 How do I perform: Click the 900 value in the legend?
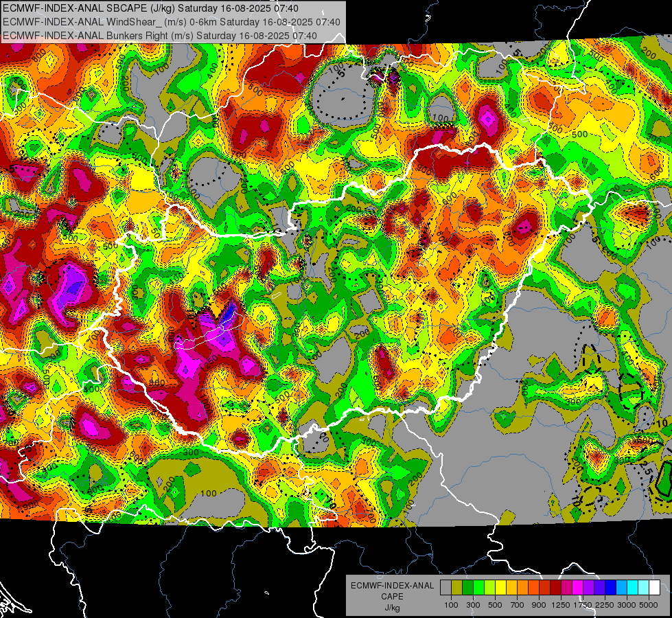pos(539,605)
